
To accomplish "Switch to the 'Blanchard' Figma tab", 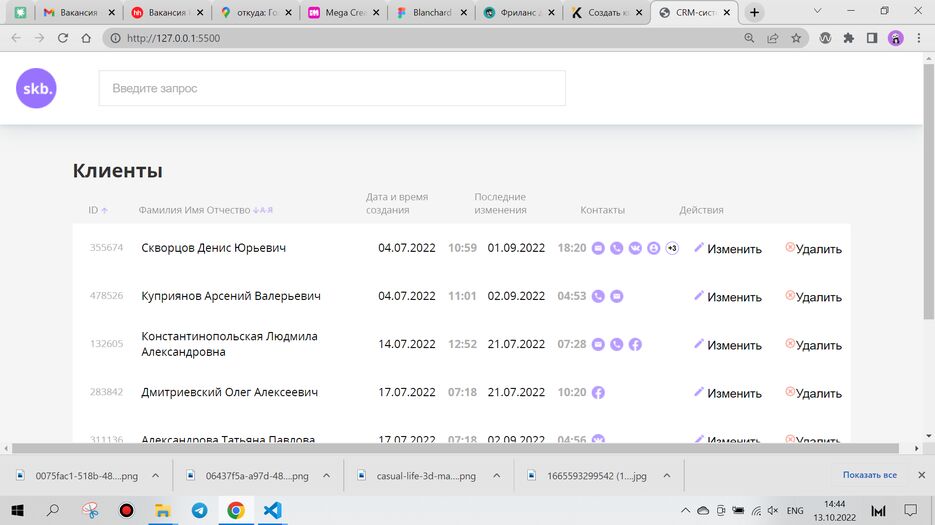I will 432,13.
